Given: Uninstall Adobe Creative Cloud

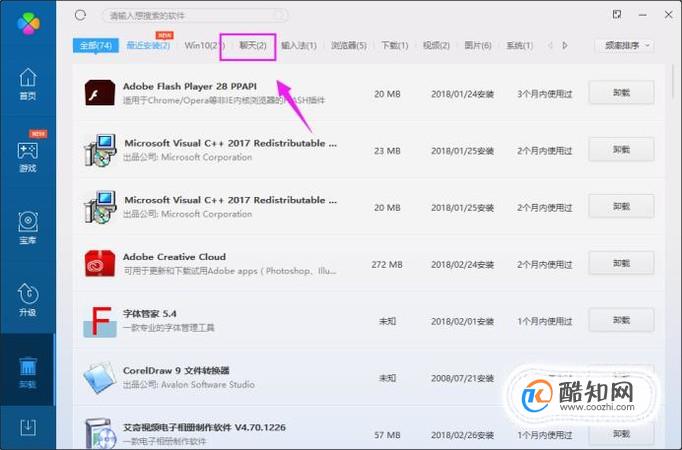Looking at the screenshot, I should [x=621, y=263].
